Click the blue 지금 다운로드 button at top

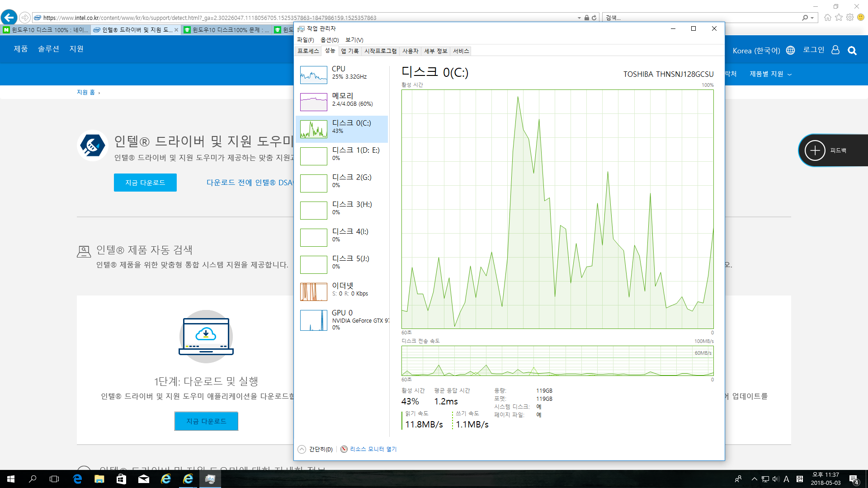pyautogui.click(x=145, y=183)
